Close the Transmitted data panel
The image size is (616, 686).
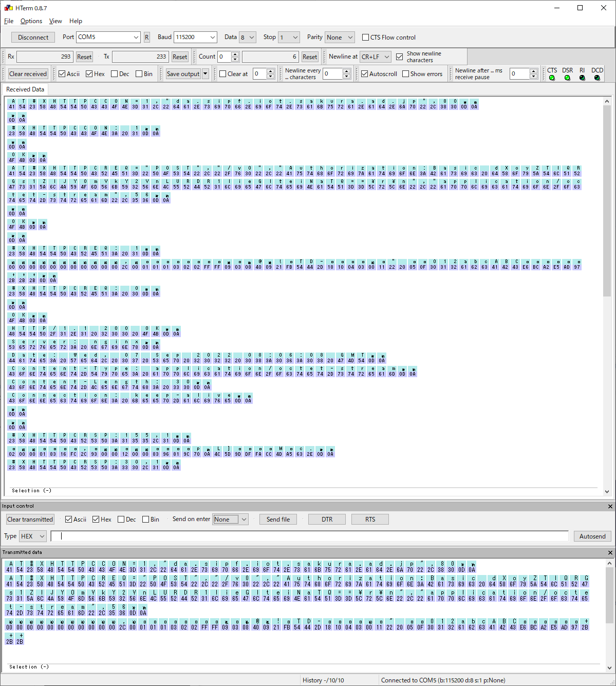click(x=610, y=552)
